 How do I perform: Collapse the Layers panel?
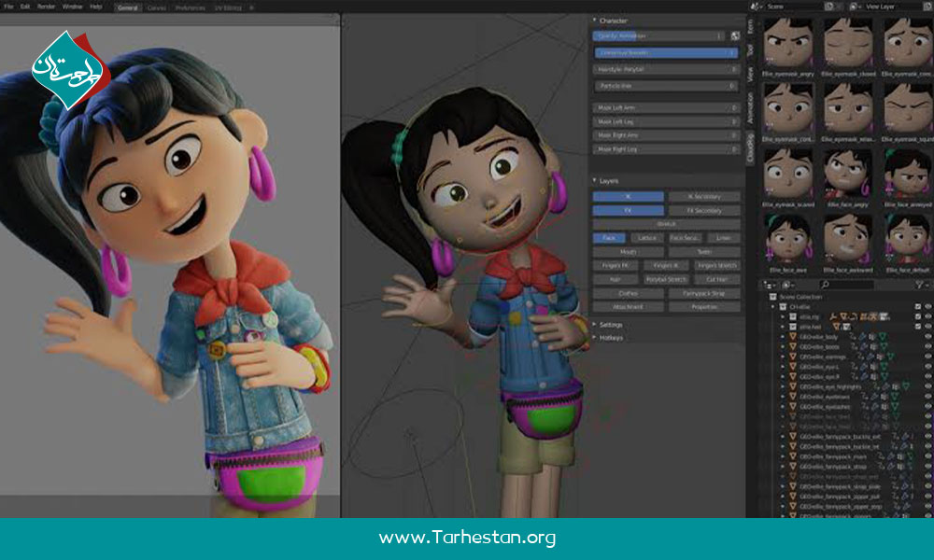click(x=594, y=180)
